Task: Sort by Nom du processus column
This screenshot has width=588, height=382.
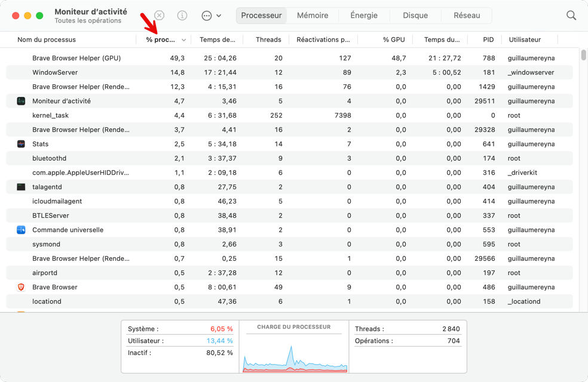Action: [47, 40]
